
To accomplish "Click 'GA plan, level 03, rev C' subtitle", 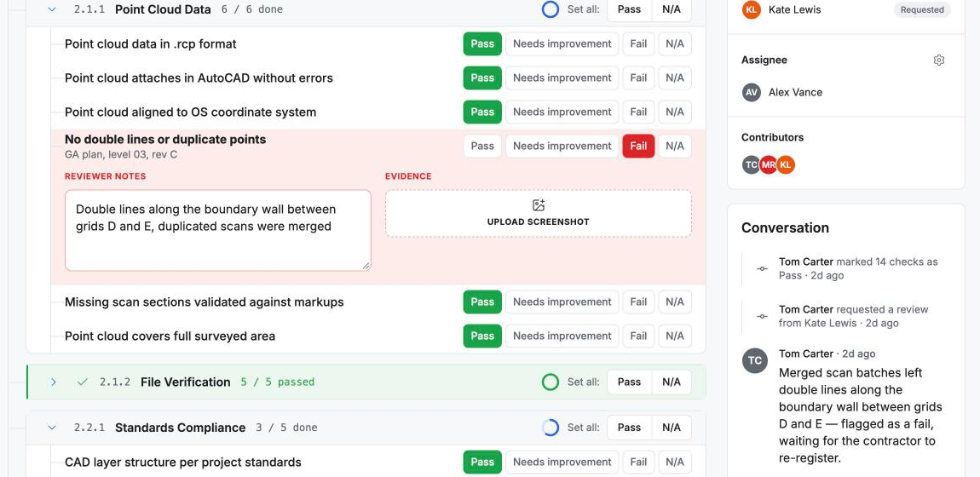I will point(121,154).
